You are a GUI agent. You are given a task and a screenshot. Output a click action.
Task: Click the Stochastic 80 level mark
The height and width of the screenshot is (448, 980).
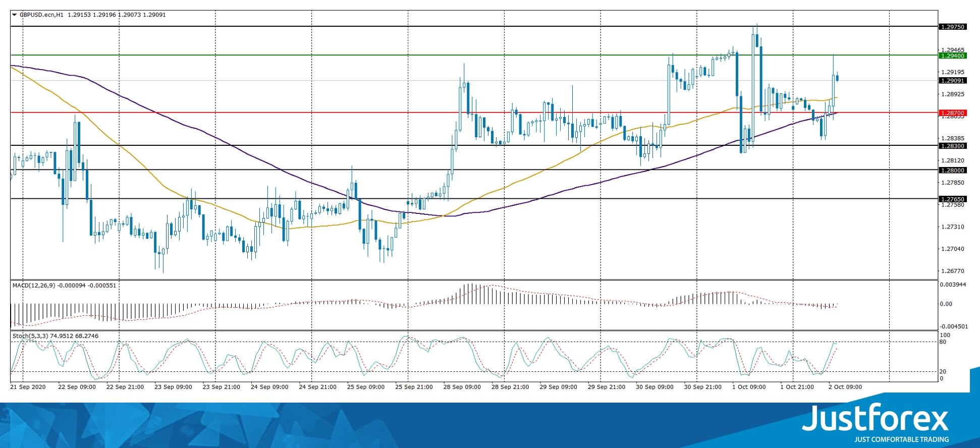[943, 342]
